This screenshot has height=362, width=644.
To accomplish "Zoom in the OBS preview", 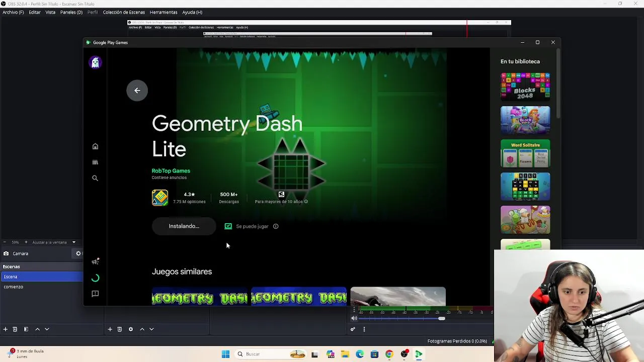I will (x=26, y=242).
